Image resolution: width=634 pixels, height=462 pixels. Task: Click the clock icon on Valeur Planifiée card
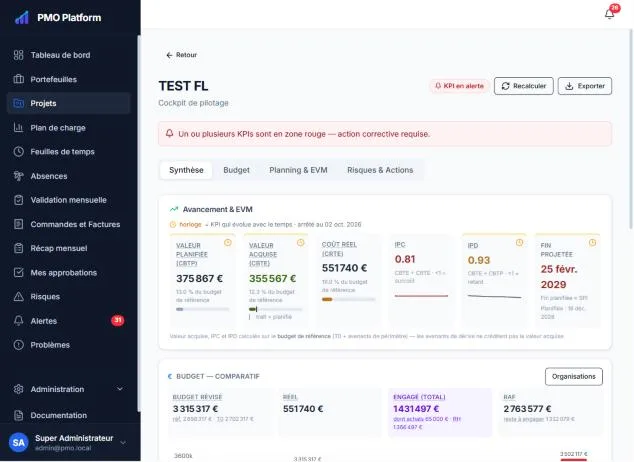coord(228,243)
